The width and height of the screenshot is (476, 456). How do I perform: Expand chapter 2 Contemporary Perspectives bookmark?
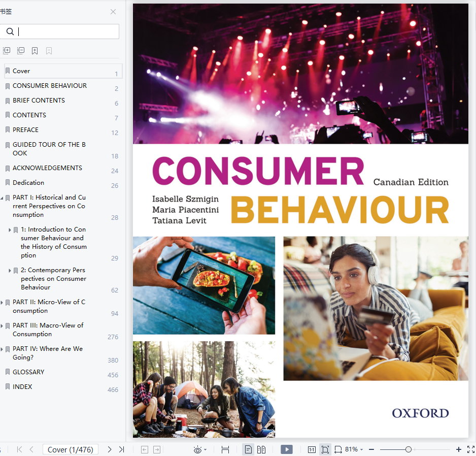10,271
